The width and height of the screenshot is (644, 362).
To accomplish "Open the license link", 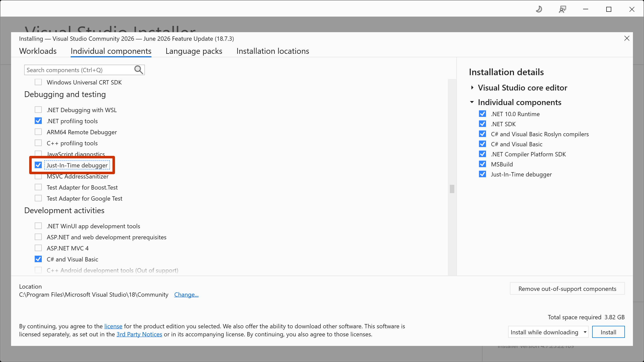I will [113, 326].
